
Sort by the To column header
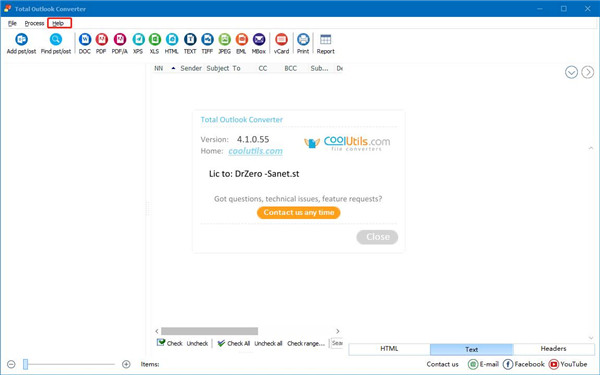coord(236,68)
